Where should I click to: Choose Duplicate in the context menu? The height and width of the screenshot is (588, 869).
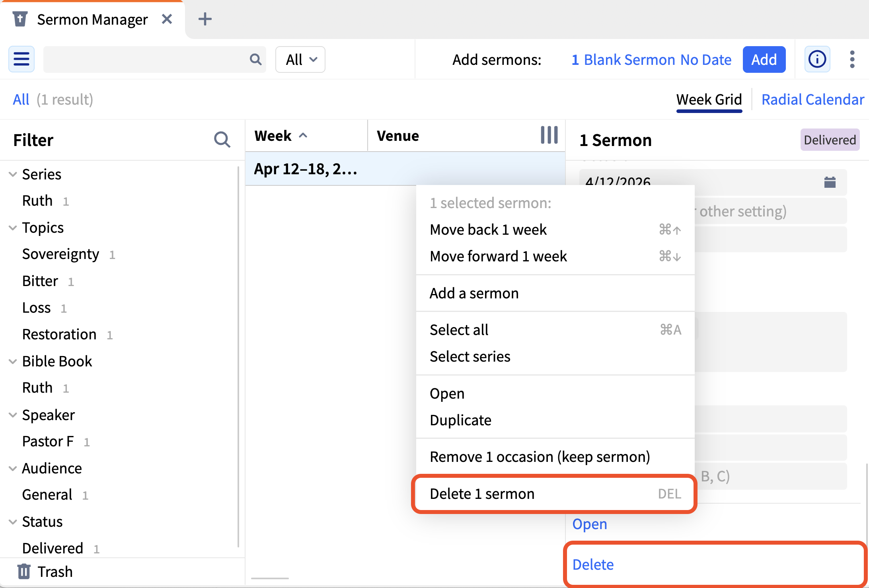click(555, 420)
